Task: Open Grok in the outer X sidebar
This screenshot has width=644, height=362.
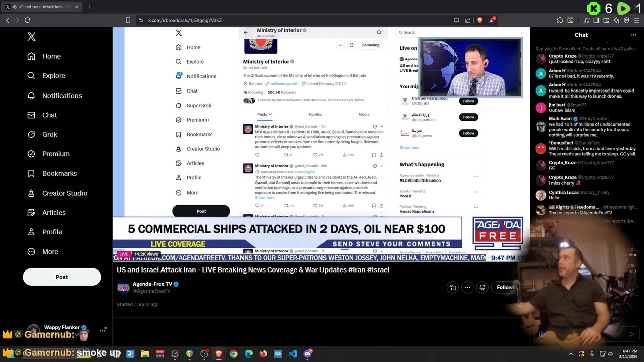Action: (42, 134)
